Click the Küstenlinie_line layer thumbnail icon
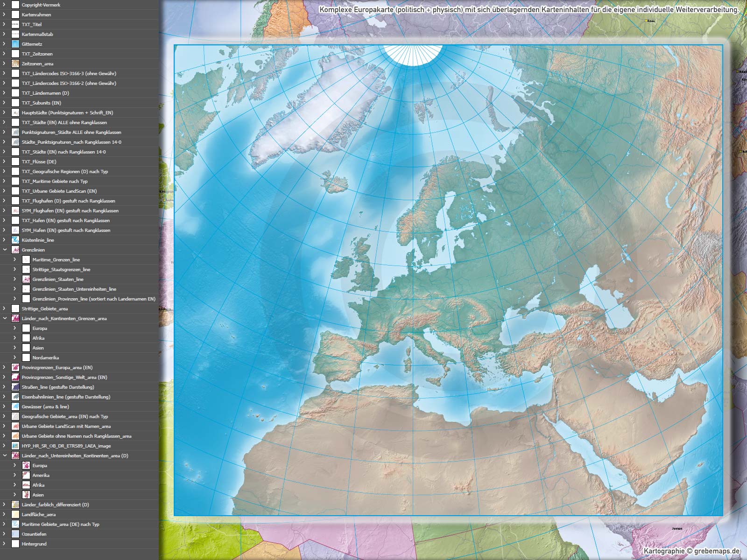 tap(15, 240)
